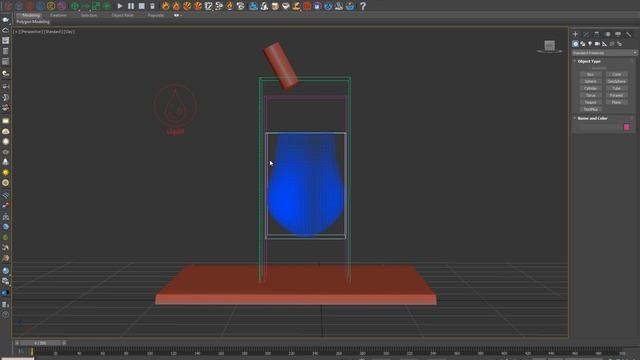This screenshot has width=640, height=360.
Task: Click the GeoSphere primitive button
Action: click(617, 82)
